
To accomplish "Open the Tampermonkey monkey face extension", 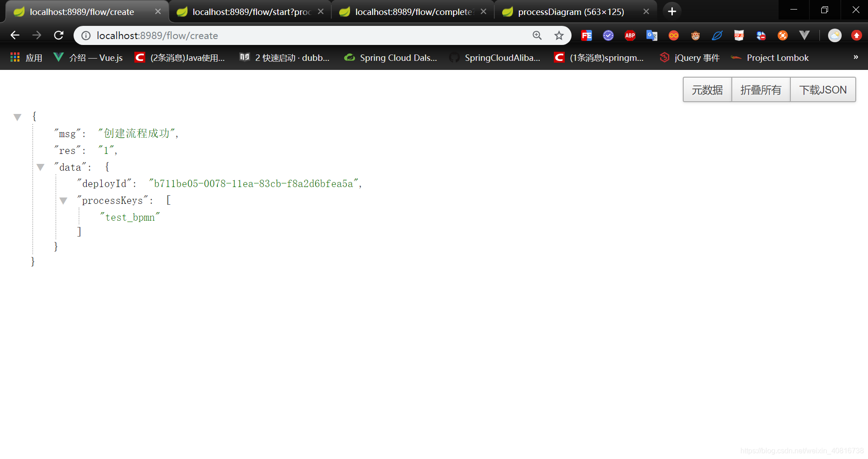I will point(695,35).
